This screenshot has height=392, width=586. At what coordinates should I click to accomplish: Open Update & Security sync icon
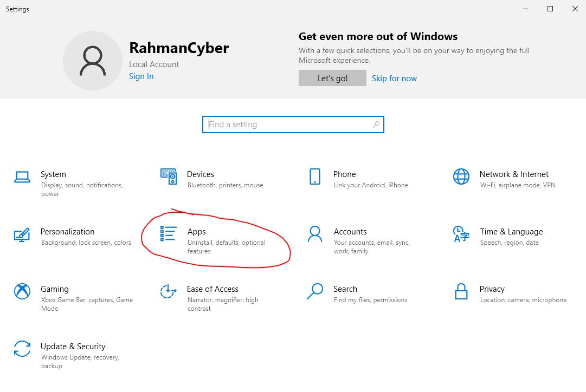click(22, 349)
